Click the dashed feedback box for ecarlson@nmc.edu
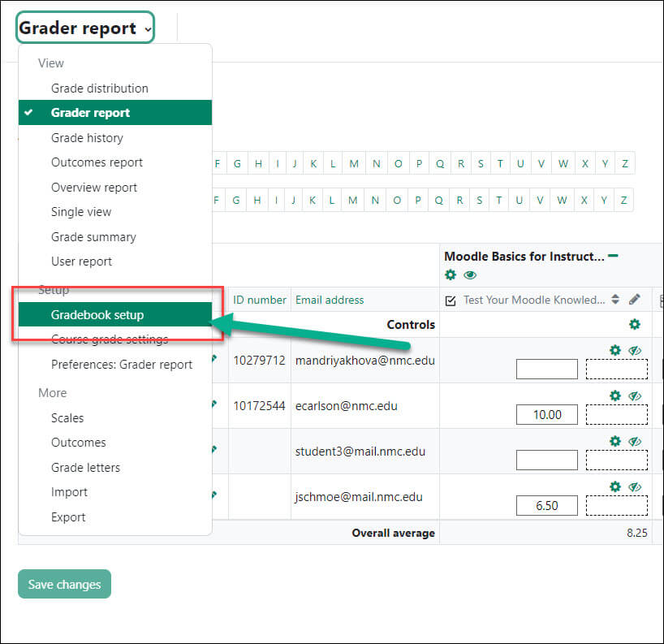Image resolution: width=664 pixels, height=644 pixels. click(x=617, y=414)
